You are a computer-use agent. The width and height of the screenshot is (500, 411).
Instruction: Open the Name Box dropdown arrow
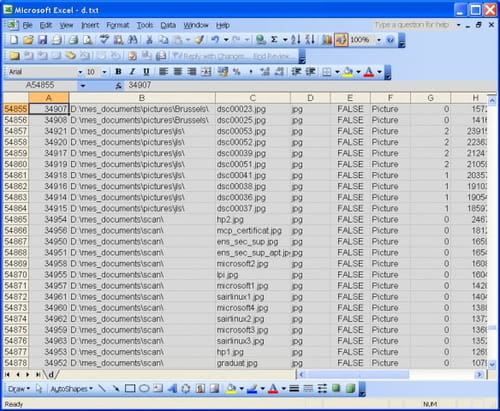tap(83, 86)
